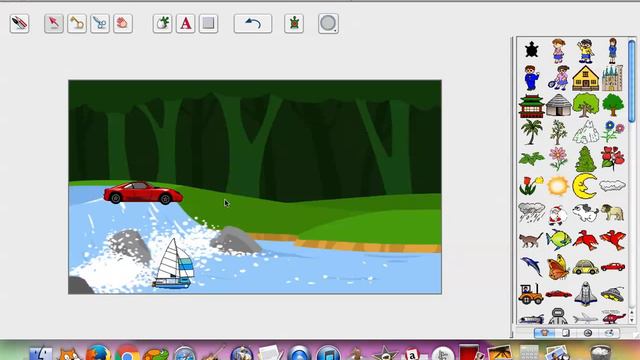
Task: Select the pink daisy flower shape
Action: pos(558,159)
